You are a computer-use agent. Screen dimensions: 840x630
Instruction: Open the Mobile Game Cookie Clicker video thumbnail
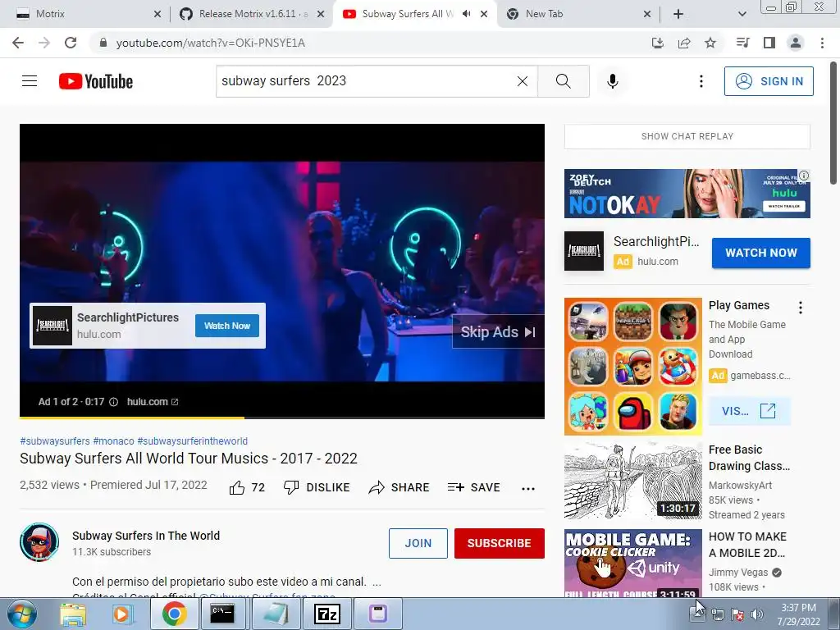click(x=632, y=563)
